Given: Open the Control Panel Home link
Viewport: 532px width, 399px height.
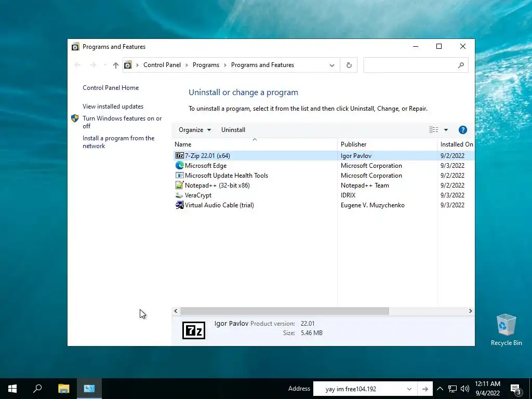Looking at the screenshot, I should coord(111,87).
